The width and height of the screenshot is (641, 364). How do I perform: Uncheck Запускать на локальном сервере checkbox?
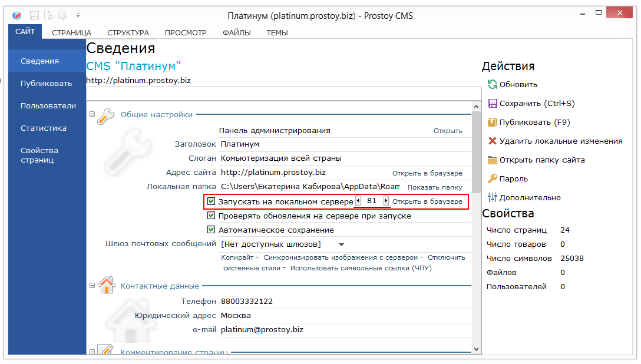[211, 201]
